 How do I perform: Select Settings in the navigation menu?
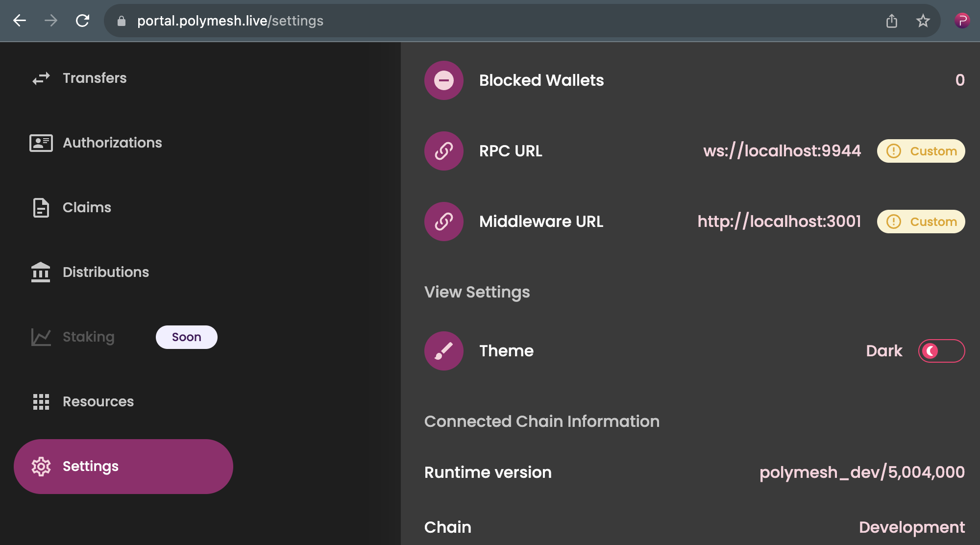[x=91, y=466]
